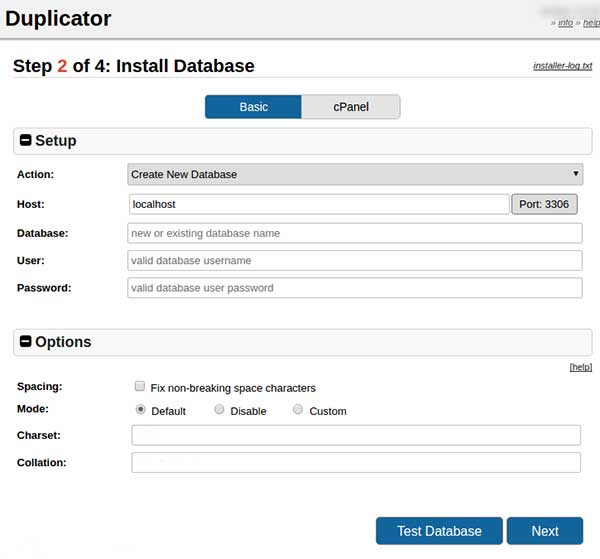Image resolution: width=600 pixels, height=559 pixels.
Task: Click the Next button
Action: pos(545,531)
